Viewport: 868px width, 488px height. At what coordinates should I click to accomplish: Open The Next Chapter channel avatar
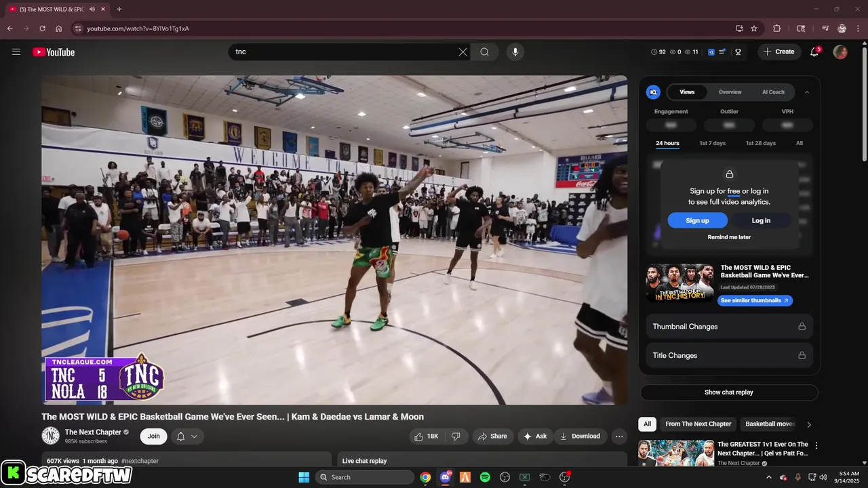[50, 436]
